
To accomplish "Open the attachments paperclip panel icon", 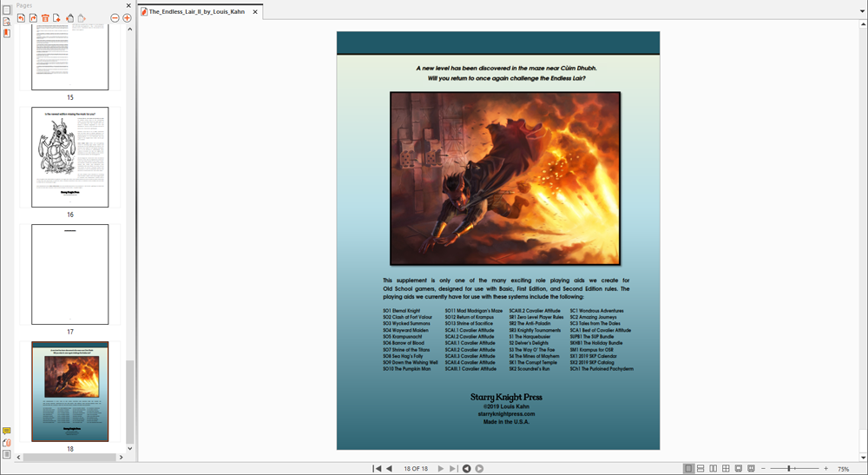I will pyautogui.click(x=7, y=443).
